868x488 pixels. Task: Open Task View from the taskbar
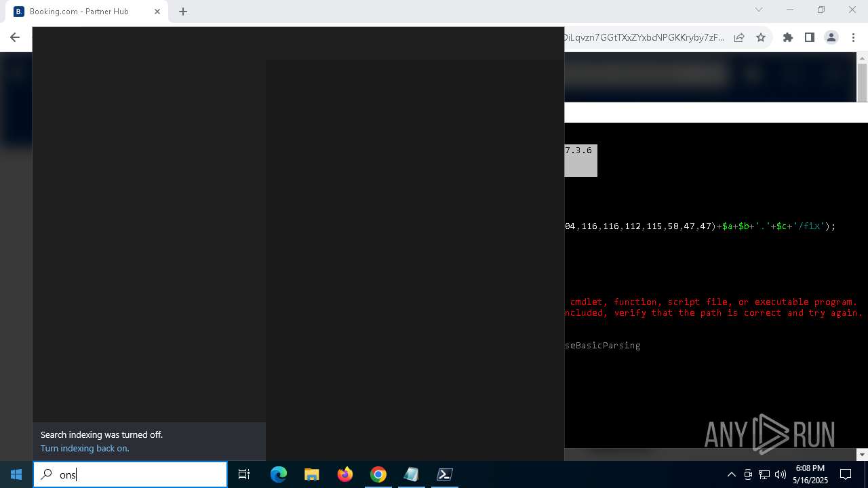point(244,474)
